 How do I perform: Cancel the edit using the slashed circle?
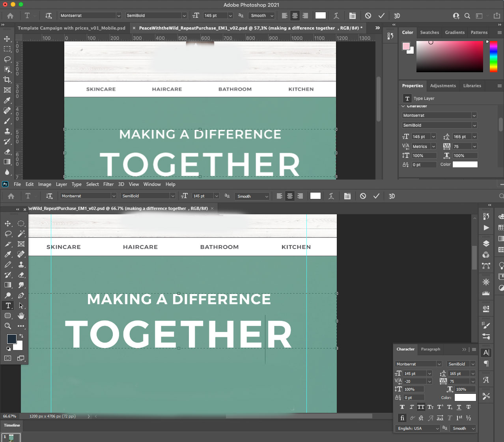click(x=362, y=196)
